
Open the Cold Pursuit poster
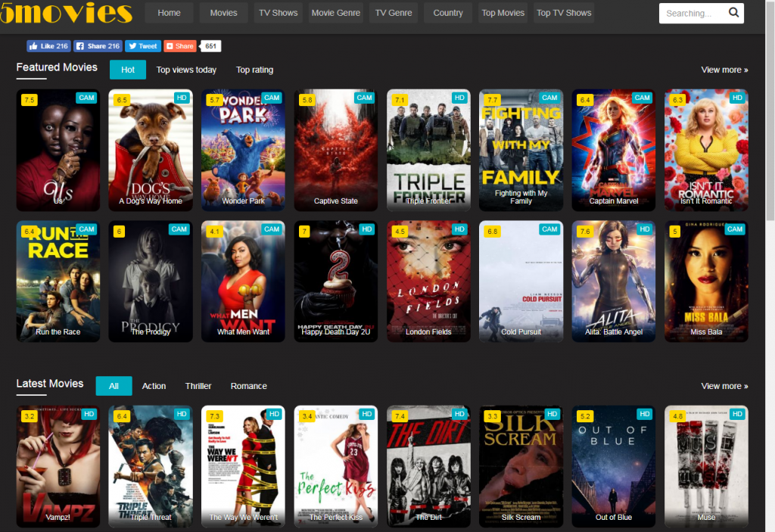coord(521,282)
